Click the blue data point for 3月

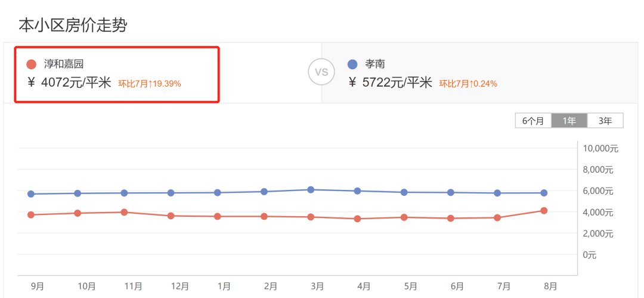[x=311, y=189]
